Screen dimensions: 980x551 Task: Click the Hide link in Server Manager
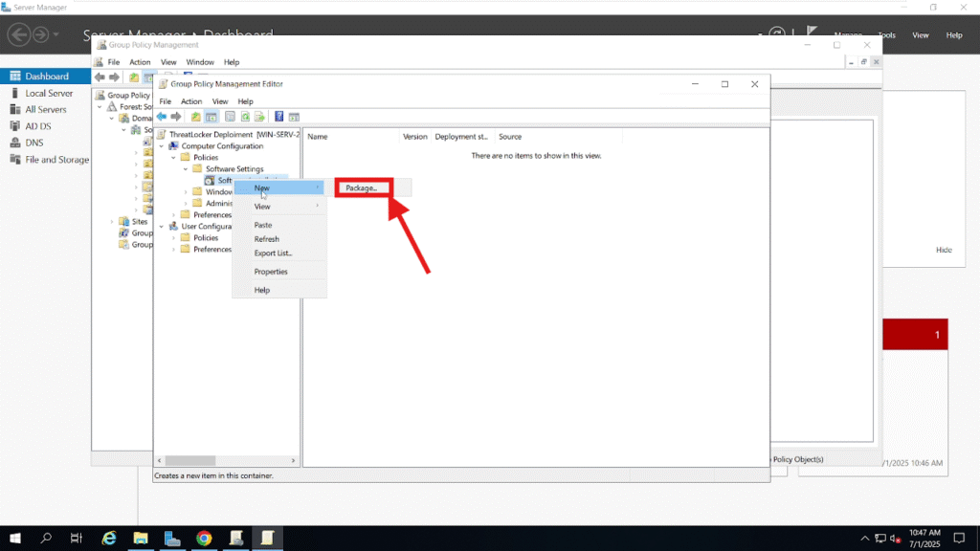click(944, 250)
